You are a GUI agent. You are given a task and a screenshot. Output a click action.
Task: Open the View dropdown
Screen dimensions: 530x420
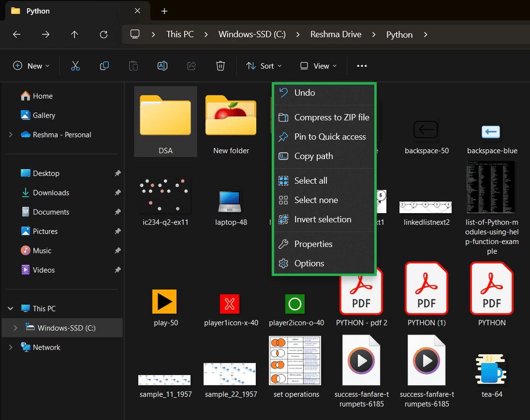[318, 66]
